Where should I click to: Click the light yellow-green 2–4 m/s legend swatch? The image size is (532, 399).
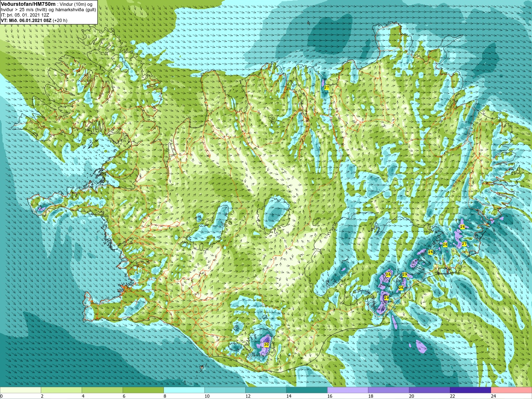pos(62,390)
